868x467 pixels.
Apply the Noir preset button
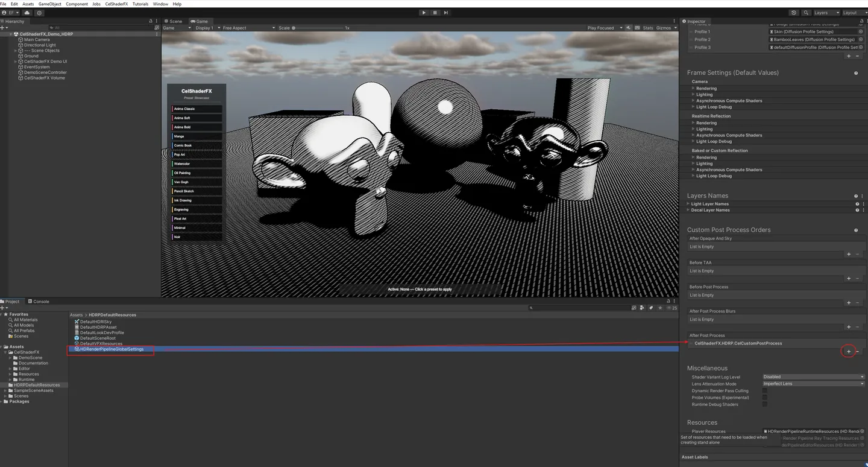click(x=197, y=237)
